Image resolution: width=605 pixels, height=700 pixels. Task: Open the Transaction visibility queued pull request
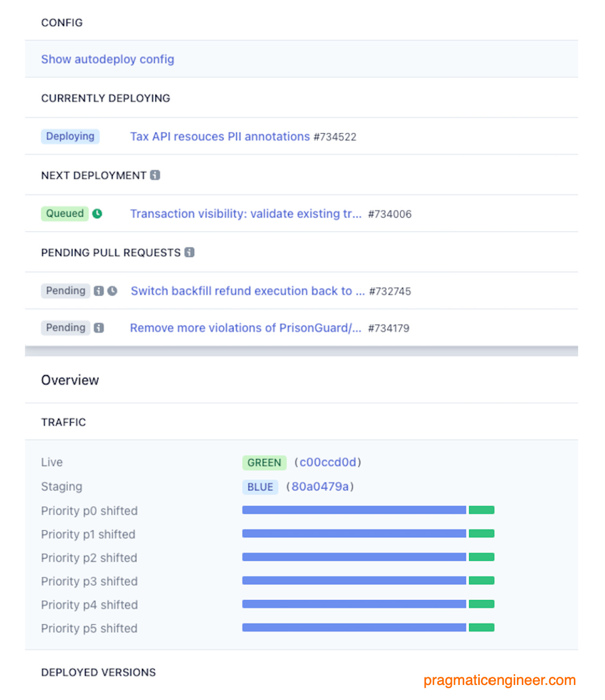(x=246, y=213)
